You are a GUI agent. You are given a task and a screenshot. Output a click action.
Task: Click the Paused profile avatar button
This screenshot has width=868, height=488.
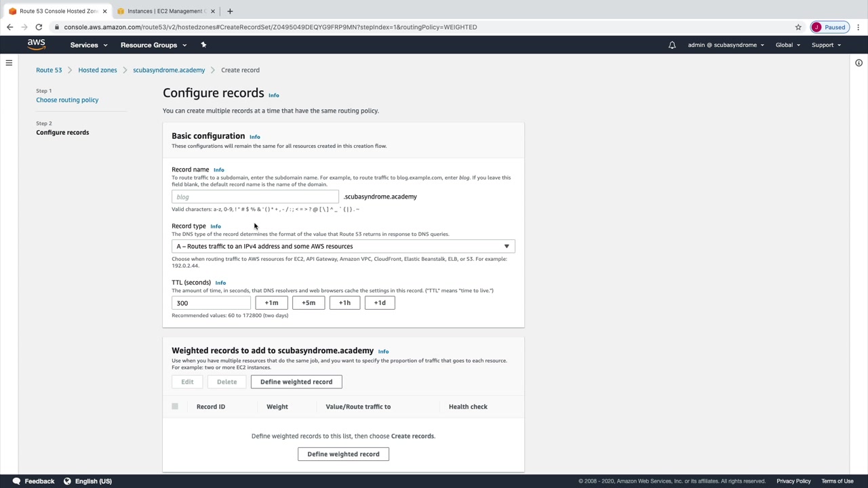point(829,27)
